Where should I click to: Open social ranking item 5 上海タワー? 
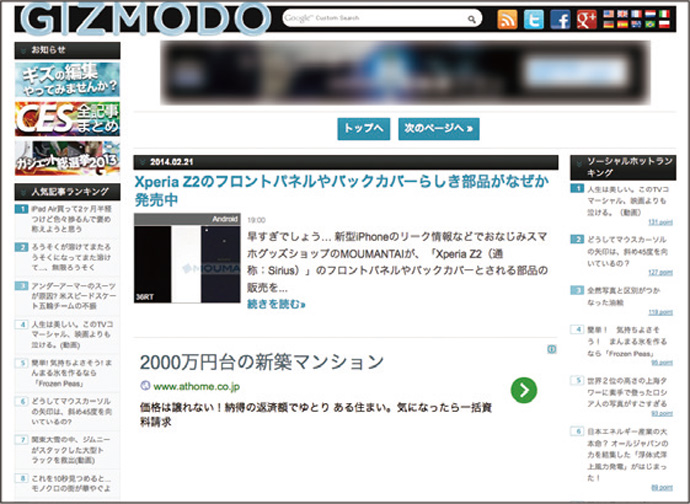(x=628, y=392)
